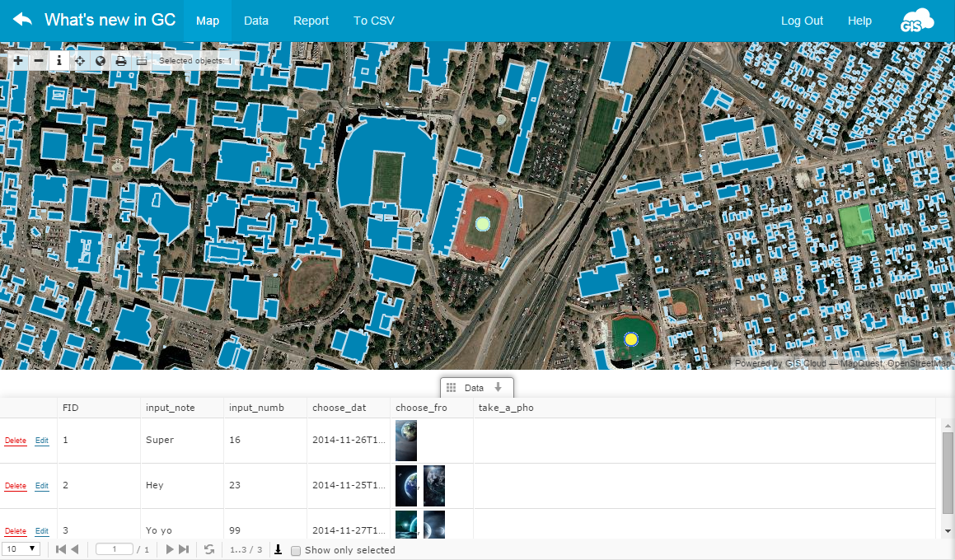Go to previous table page
This screenshot has height=560, width=955.
pos(75,549)
